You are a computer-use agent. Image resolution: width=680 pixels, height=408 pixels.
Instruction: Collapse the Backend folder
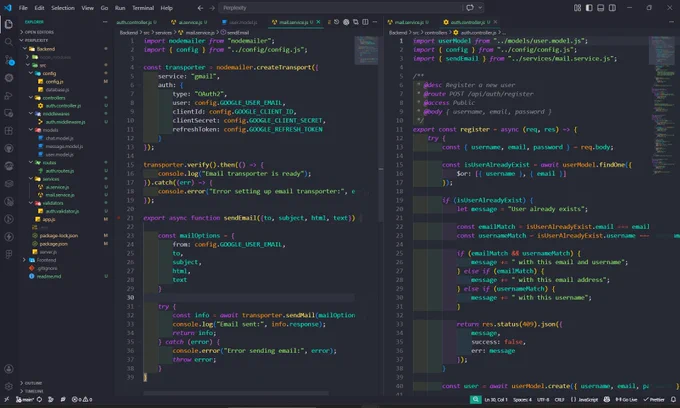click(41, 49)
